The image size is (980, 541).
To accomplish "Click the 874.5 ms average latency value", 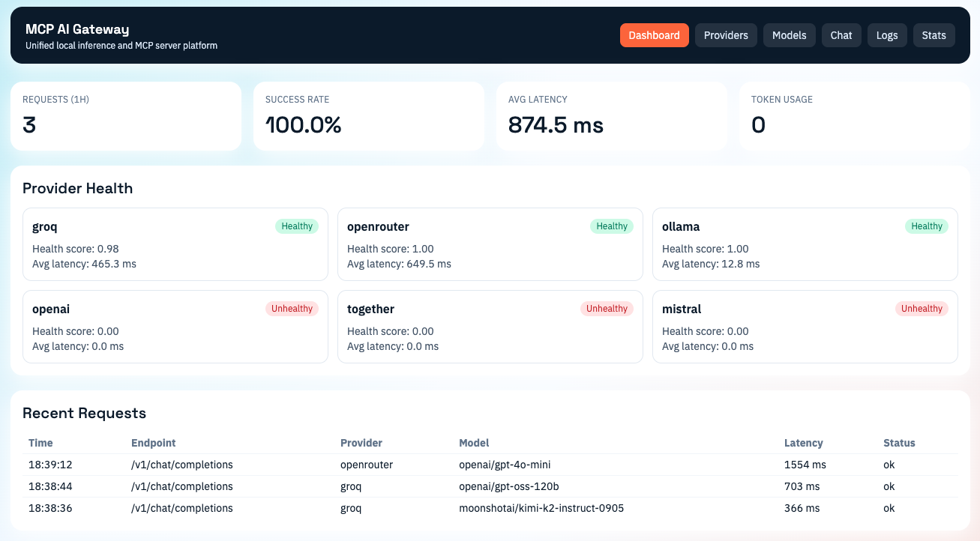I will tap(556, 124).
